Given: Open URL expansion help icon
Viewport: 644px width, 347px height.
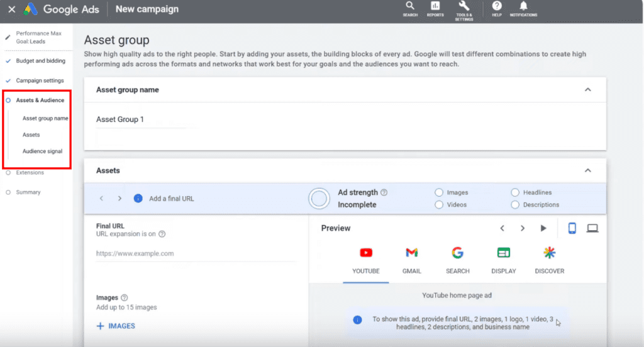Looking at the screenshot, I should pos(162,234).
